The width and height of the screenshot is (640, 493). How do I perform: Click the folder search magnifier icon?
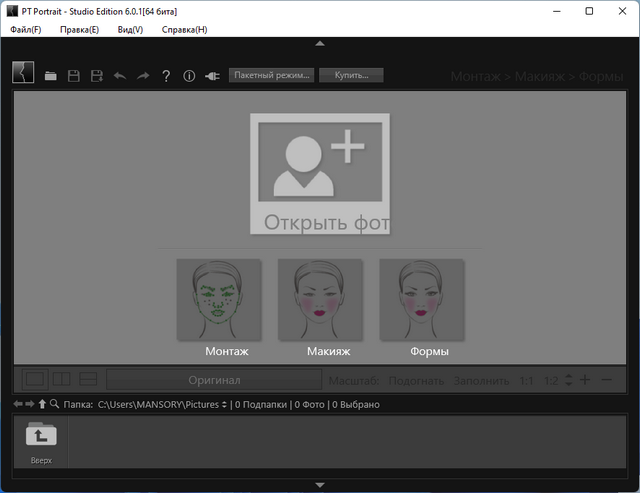pos(54,404)
